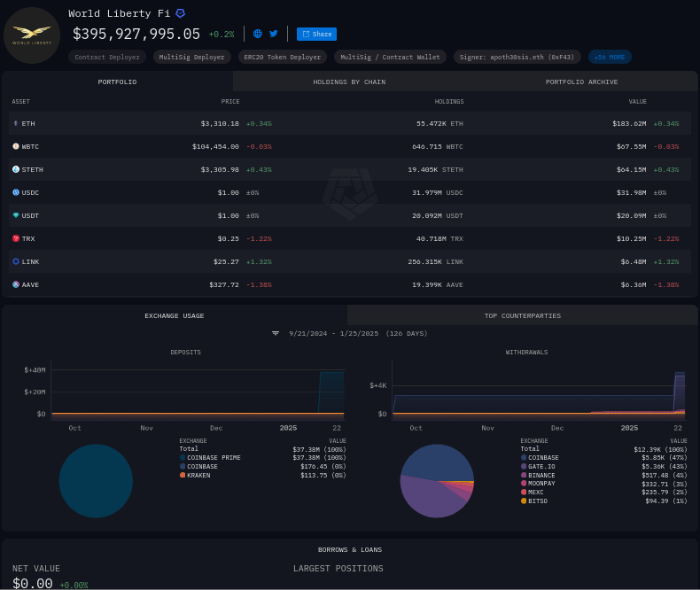Click the Kraken deposits legend swatch

click(183, 476)
